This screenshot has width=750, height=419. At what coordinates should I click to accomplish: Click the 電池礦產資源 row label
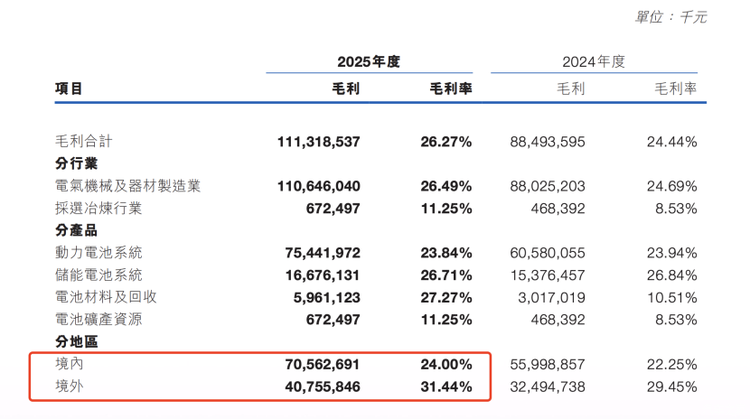click(98, 319)
